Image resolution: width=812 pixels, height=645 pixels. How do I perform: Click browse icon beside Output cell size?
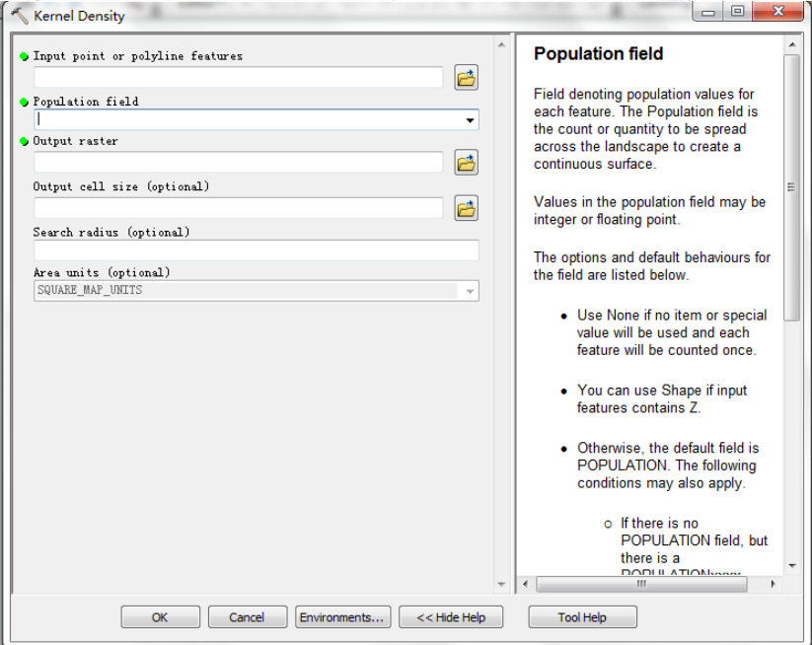[466, 208]
